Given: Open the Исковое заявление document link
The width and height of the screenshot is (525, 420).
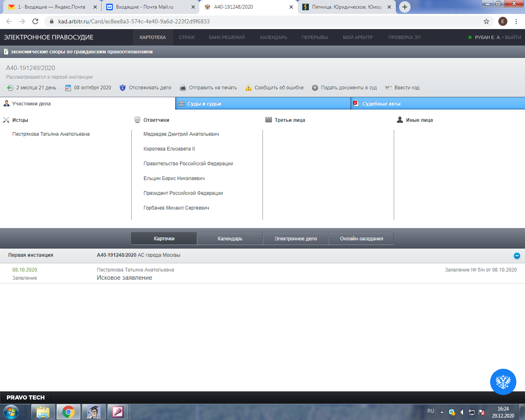Looking at the screenshot, I should [x=124, y=278].
